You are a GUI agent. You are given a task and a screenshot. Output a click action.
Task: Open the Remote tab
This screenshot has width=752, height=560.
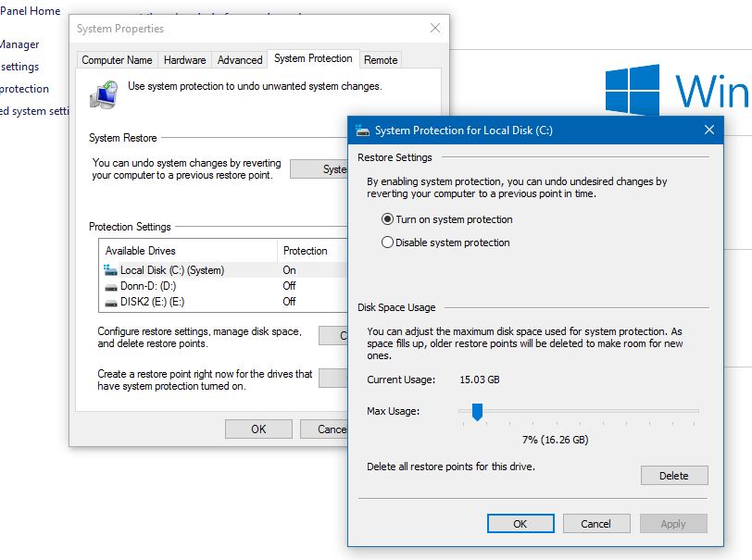click(381, 59)
